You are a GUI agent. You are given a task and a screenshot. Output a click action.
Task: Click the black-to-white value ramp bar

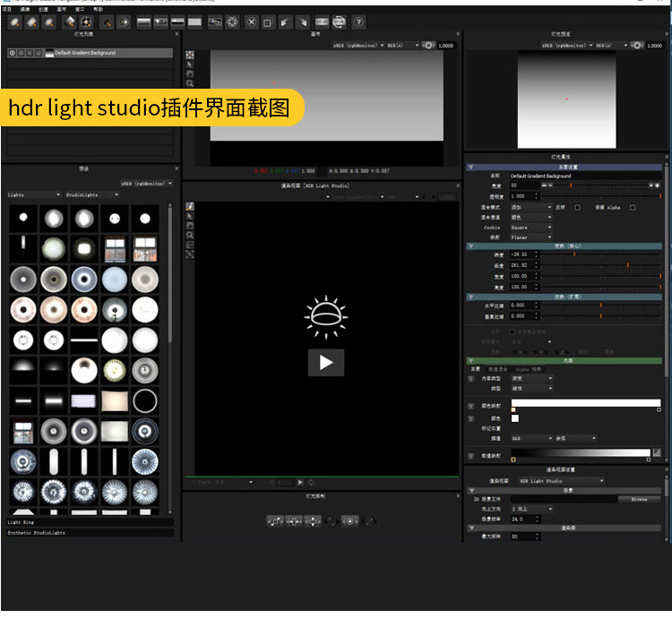[x=581, y=452]
